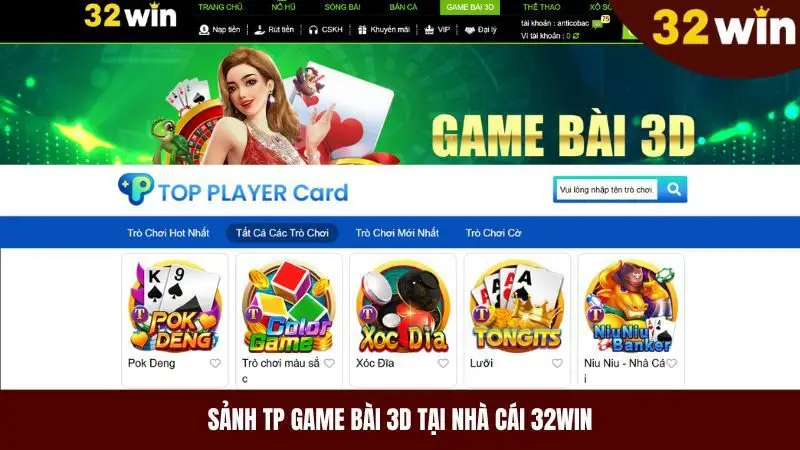Click the game name search field

[x=606, y=189]
